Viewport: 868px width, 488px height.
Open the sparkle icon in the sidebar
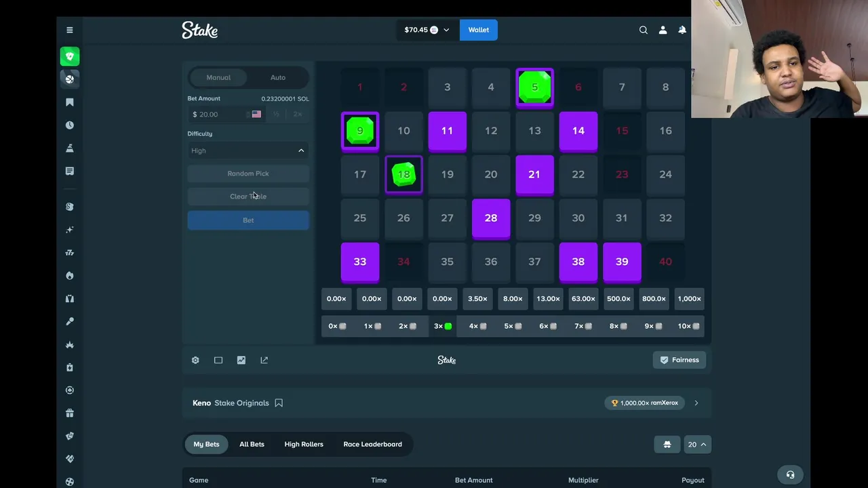tap(69, 230)
